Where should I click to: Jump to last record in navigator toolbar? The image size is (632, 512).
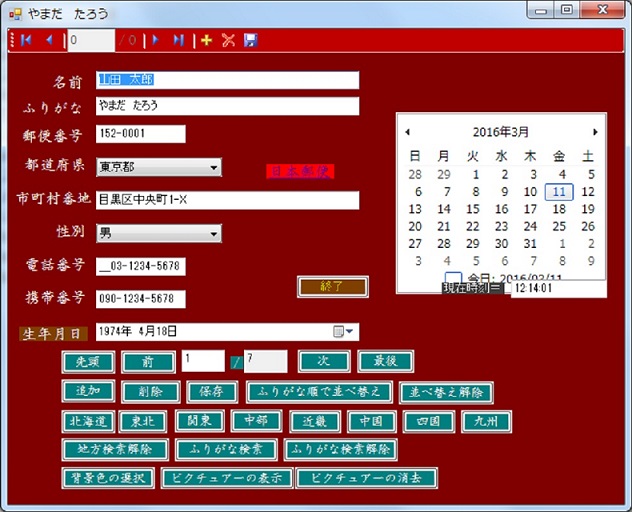pyautogui.click(x=178, y=40)
